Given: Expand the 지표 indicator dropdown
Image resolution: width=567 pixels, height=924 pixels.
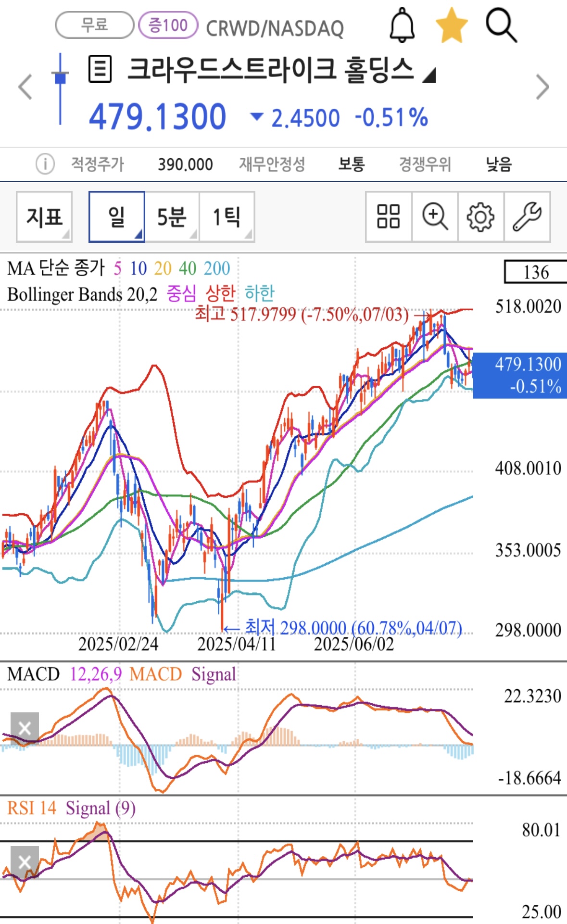Looking at the screenshot, I should 44,216.
